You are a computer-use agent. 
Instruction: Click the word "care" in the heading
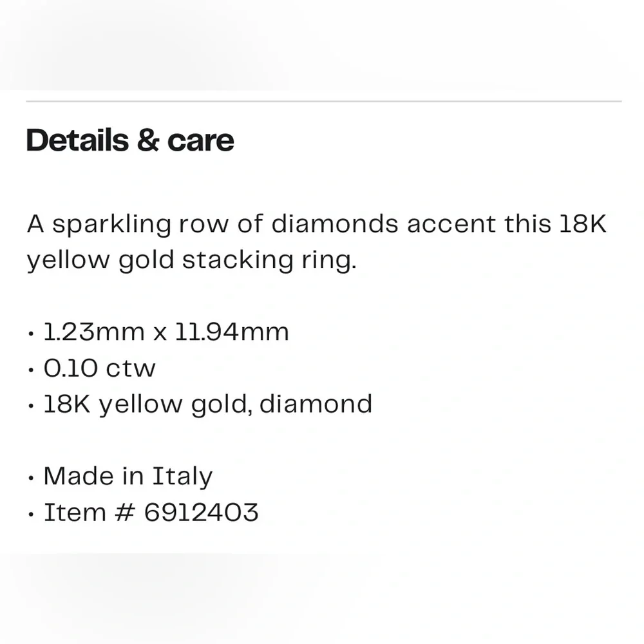[x=201, y=140]
